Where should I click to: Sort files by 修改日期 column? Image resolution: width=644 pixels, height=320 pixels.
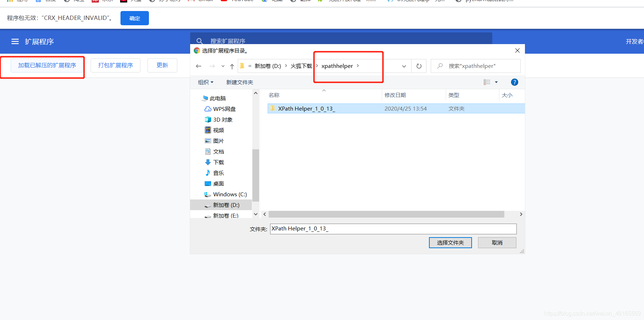point(395,95)
